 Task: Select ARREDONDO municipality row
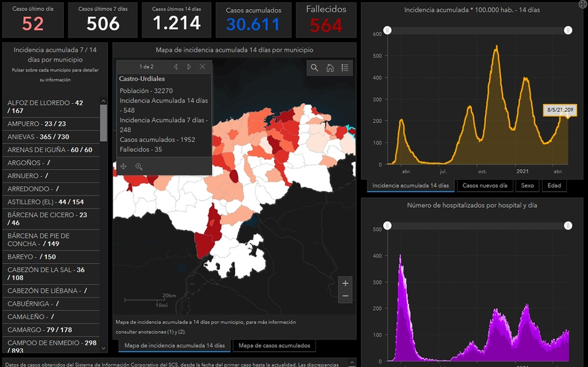(51, 189)
